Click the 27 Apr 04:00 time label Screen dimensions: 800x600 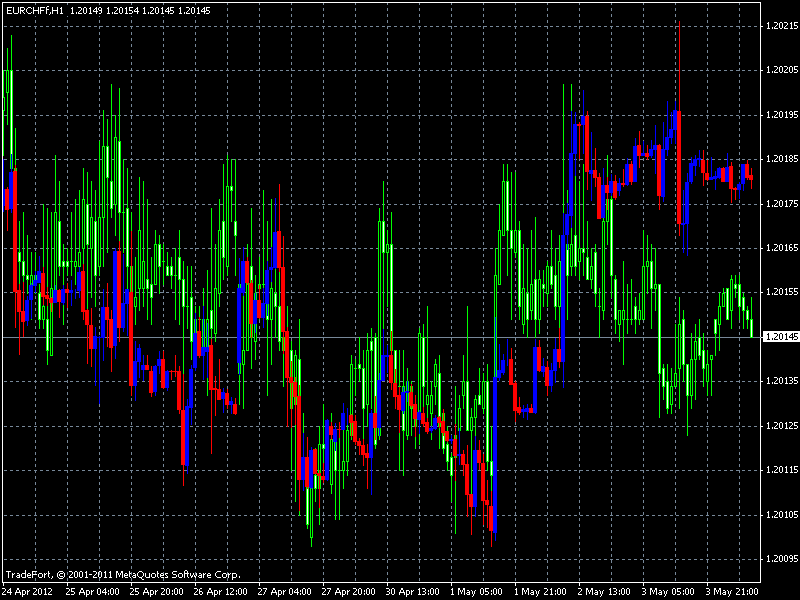(284, 592)
